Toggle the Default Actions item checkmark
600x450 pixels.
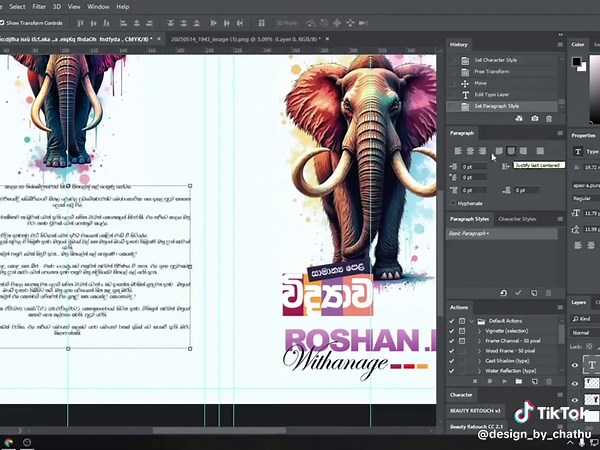452,321
